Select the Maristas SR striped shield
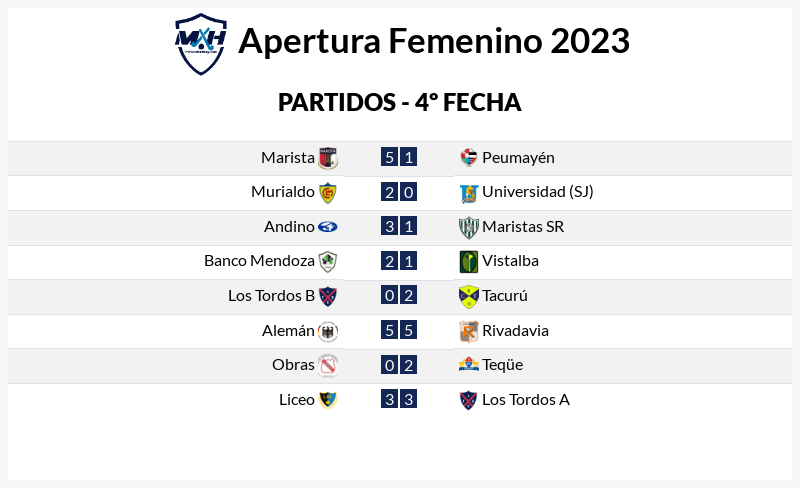 468,228
